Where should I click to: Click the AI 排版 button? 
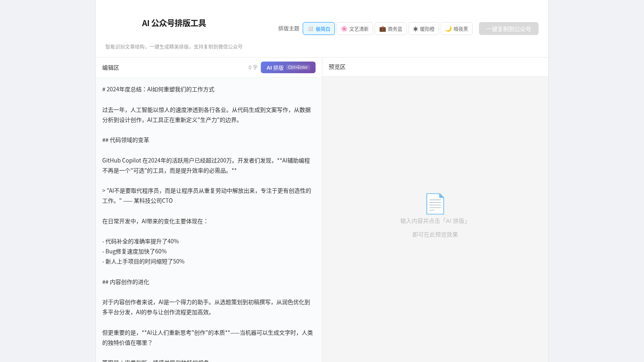[288, 68]
